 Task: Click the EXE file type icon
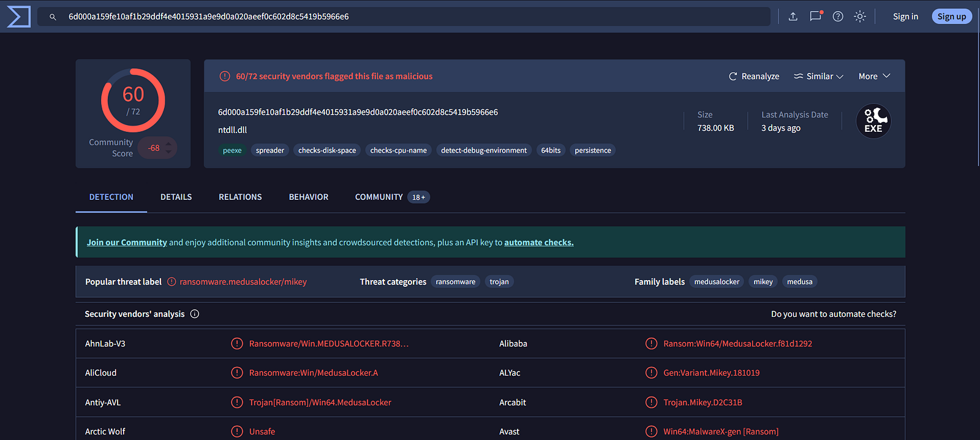(873, 121)
